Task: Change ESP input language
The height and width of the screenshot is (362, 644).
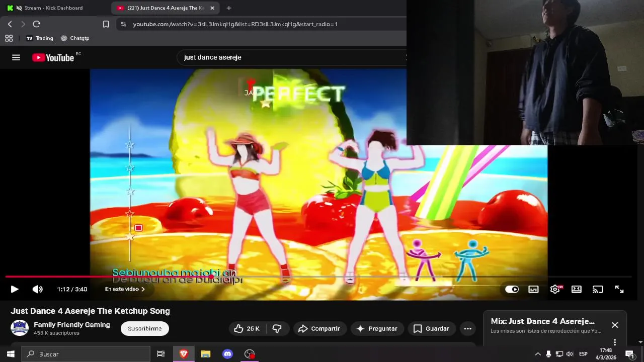Action: point(583,354)
